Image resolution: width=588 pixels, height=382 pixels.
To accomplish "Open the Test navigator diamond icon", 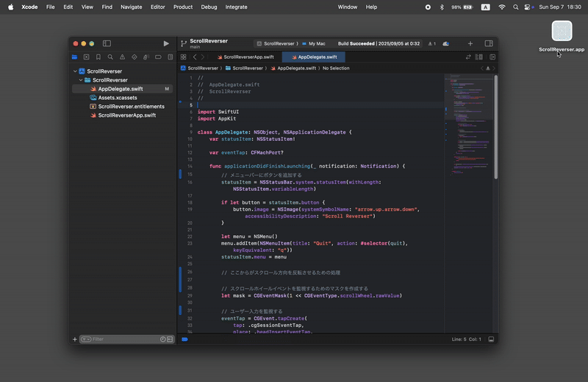I will click(135, 57).
